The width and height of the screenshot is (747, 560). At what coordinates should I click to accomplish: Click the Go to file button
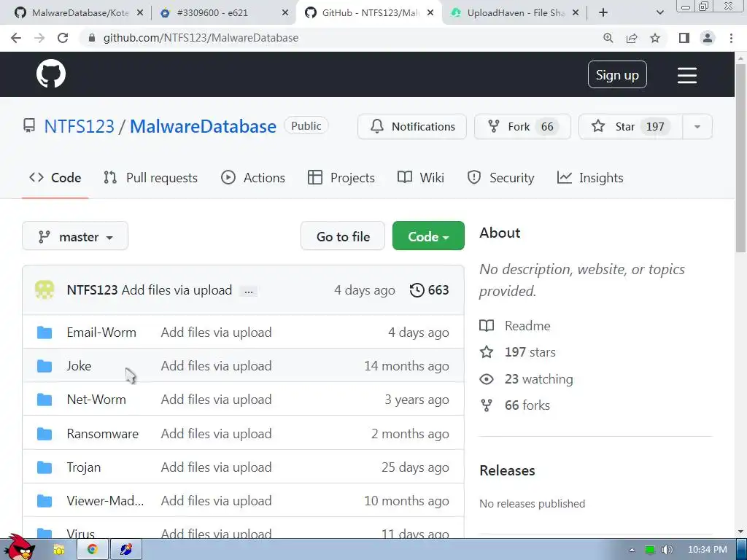pos(343,236)
